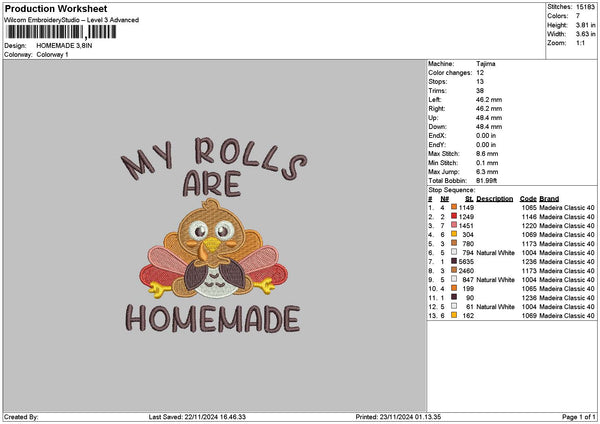Select stitch count '1451' in row 3
The width and height of the screenshot is (600, 424).
(466, 225)
